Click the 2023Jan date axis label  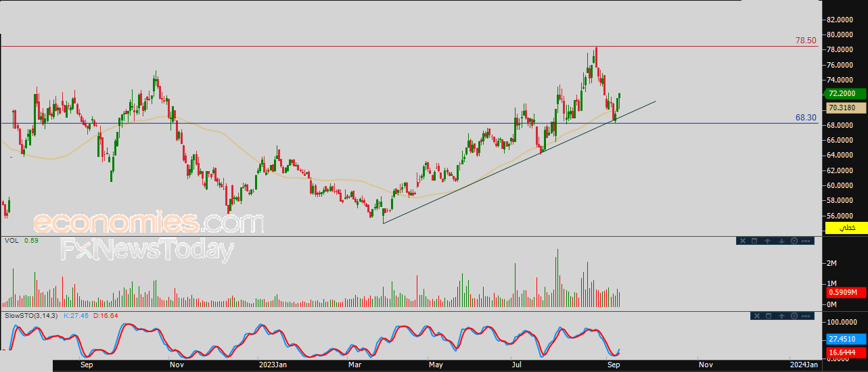tap(273, 365)
